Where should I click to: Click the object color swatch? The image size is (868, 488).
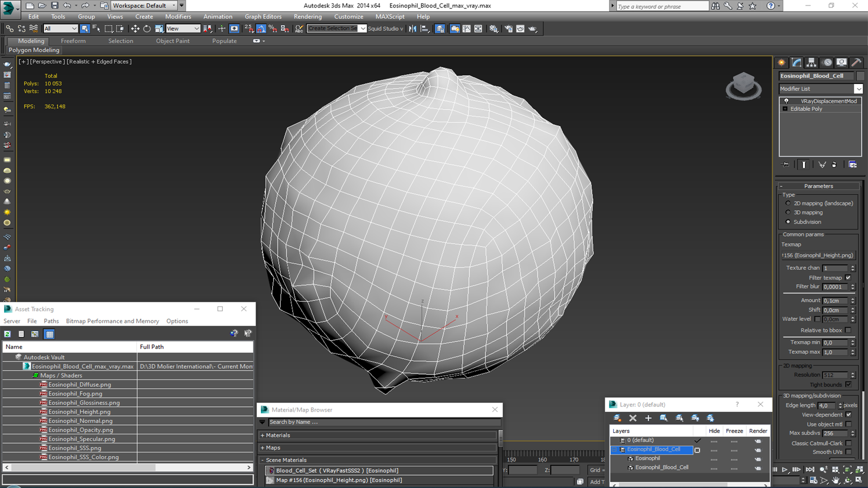tap(860, 76)
